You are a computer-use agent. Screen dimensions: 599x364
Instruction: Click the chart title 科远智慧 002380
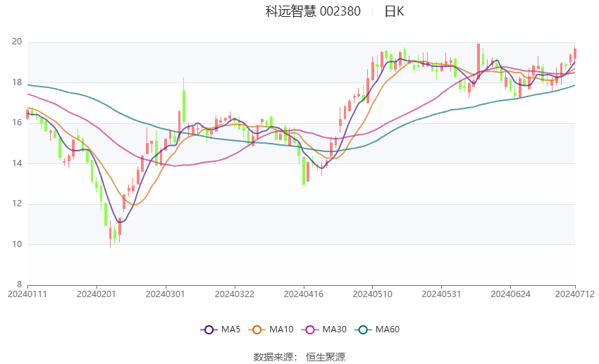tap(313, 11)
